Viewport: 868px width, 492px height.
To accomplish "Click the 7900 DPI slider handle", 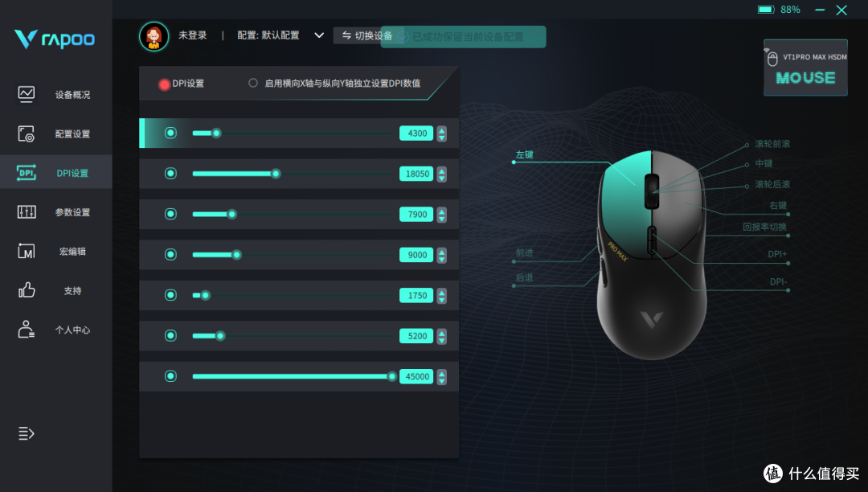I will tap(232, 214).
